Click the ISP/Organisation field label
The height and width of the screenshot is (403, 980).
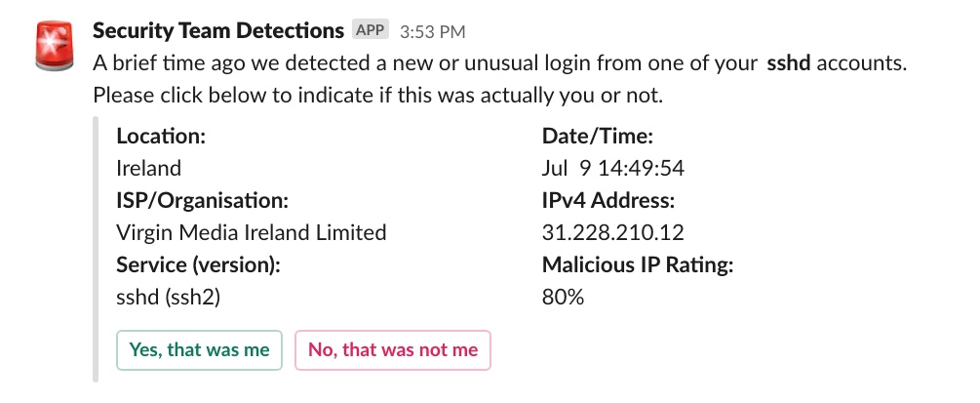coord(202,200)
